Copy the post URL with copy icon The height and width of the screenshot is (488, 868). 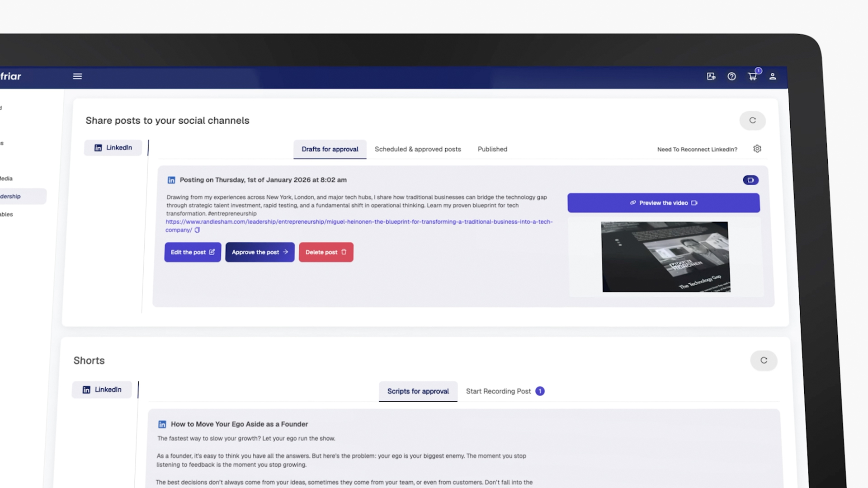197,230
